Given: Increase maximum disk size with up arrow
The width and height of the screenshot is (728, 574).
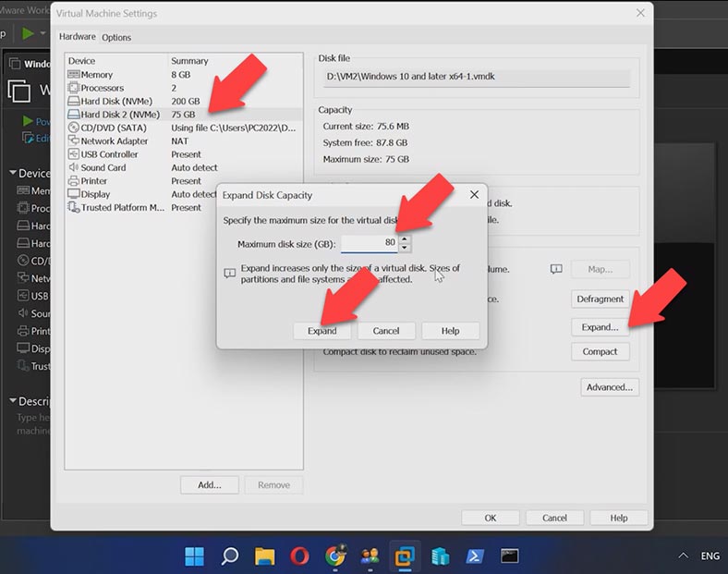Looking at the screenshot, I should (405, 239).
